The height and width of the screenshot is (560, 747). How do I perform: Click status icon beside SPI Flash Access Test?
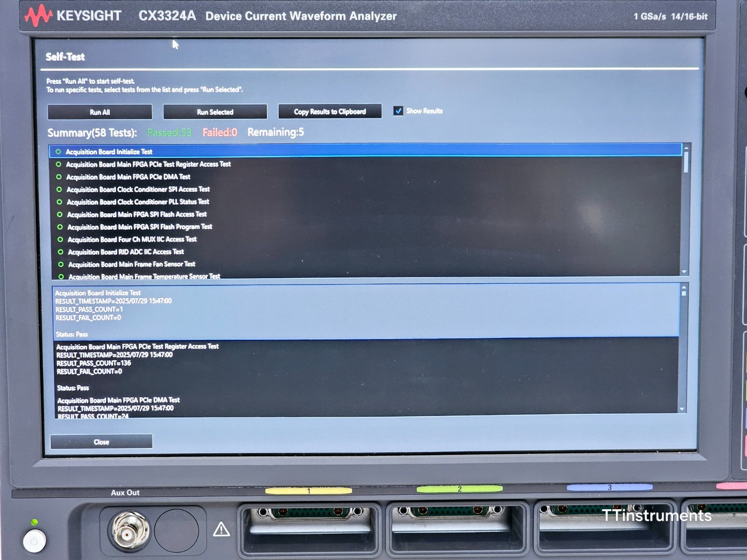pyautogui.click(x=59, y=215)
